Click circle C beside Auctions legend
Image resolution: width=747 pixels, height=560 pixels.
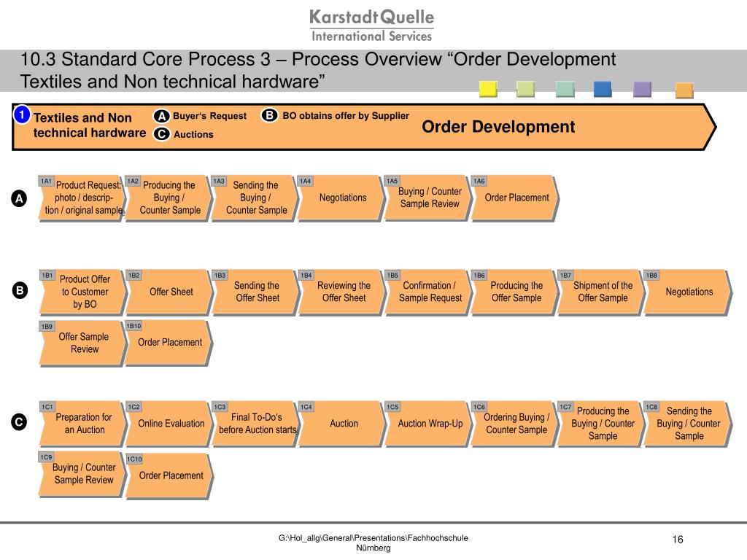(161, 134)
